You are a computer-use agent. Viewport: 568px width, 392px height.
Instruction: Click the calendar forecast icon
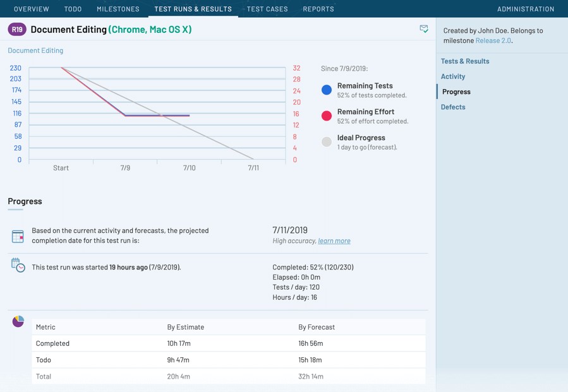pos(18,236)
